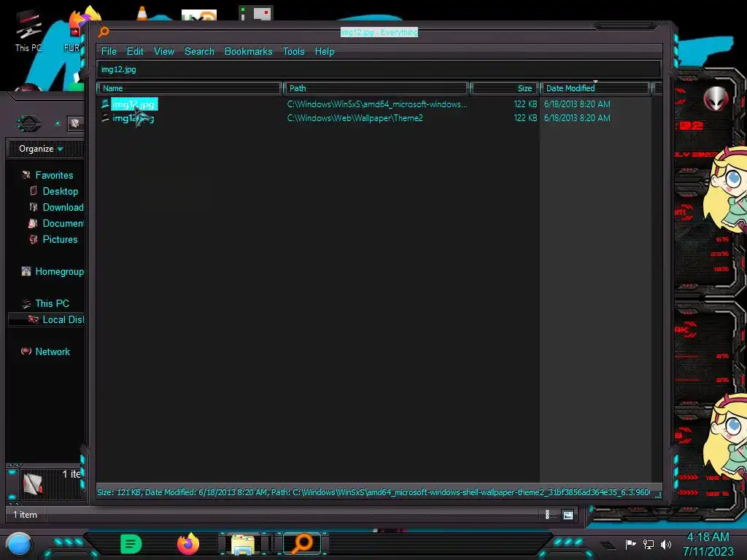Click the Windows Start orb

19,544
